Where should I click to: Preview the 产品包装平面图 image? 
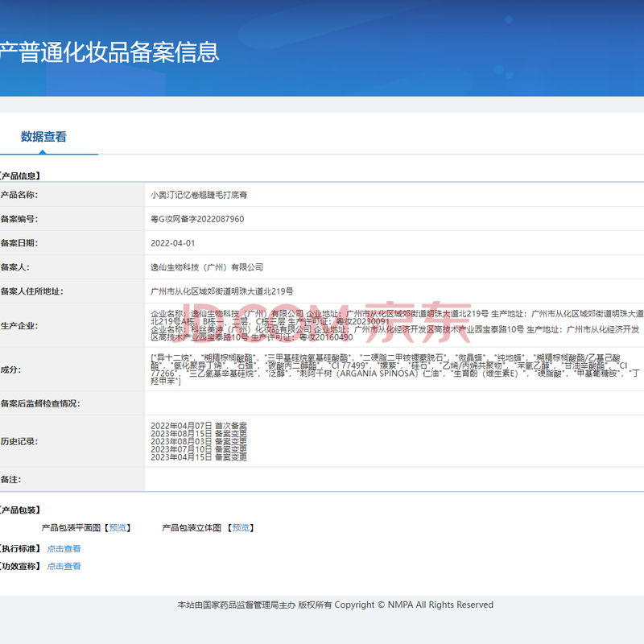pyautogui.click(x=118, y=528)
